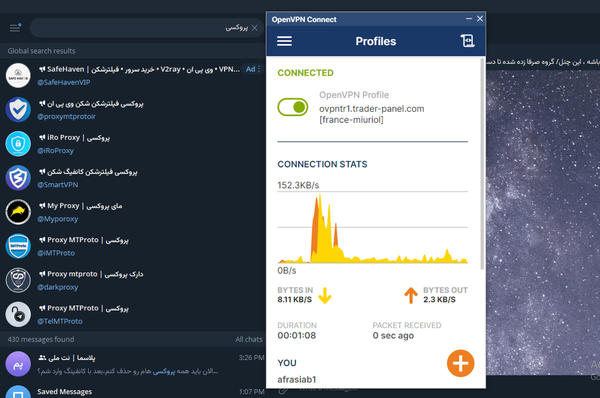Open the Ad options menu dots
The image size is (600, 398).
click(x=259, y=69)
